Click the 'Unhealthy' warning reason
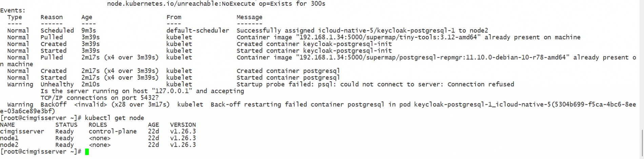The height and width of the screenshot is (159, 644). 57,84
